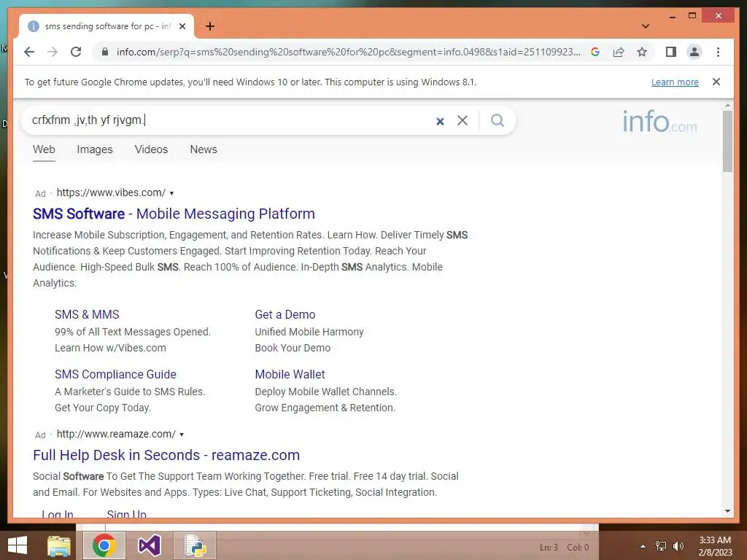Open the taskbar clock and date

(x=715, y=546)
